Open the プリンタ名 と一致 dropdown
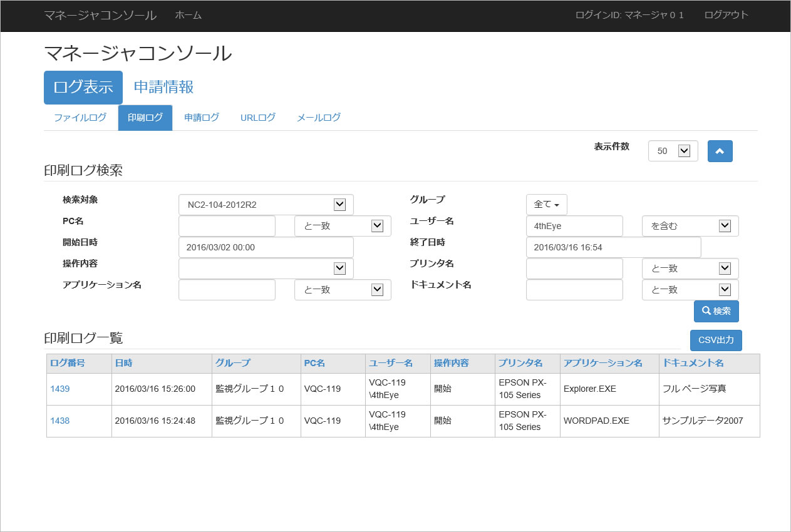The width and height of the screenshot is (791, 532). (690, 269)
